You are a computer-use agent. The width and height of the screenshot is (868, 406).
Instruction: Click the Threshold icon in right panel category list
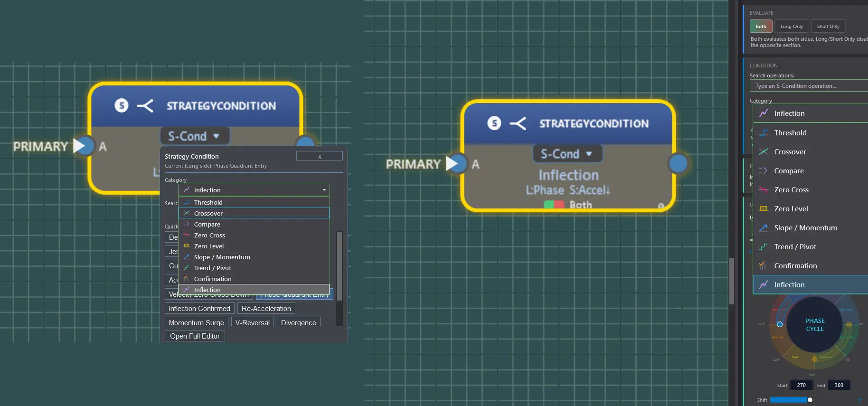click(x=764, y=133)
